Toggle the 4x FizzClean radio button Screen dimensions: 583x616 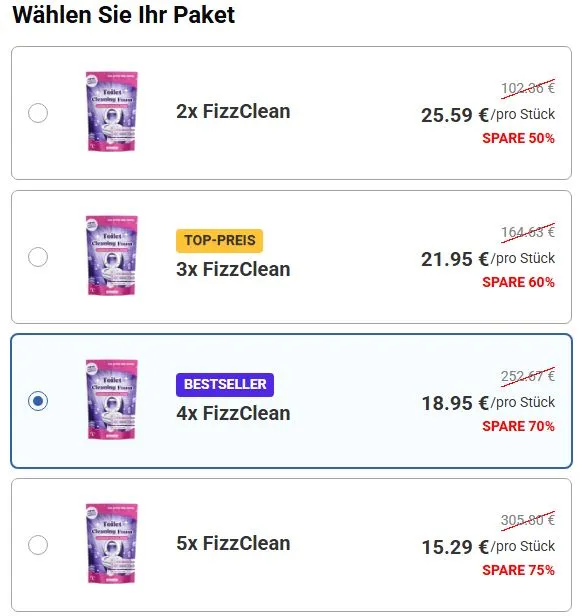click(x=38, y=401)
